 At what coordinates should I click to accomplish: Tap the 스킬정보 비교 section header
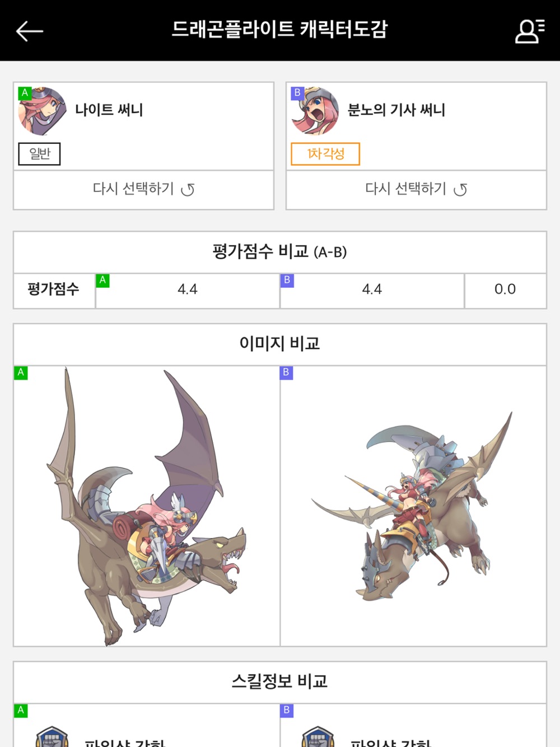tap(279, 681)
